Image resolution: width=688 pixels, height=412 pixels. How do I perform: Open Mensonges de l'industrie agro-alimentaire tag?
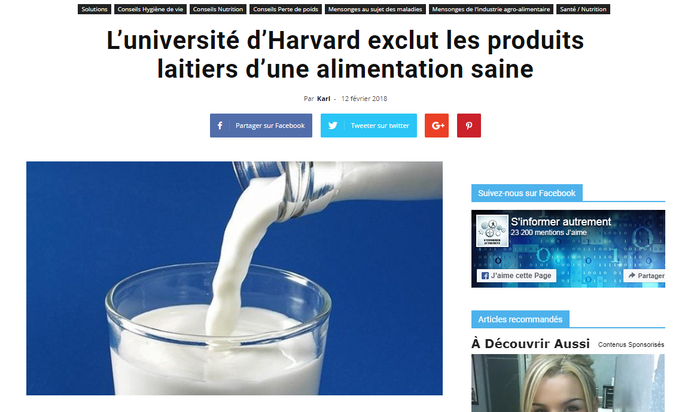pos(491,9)
